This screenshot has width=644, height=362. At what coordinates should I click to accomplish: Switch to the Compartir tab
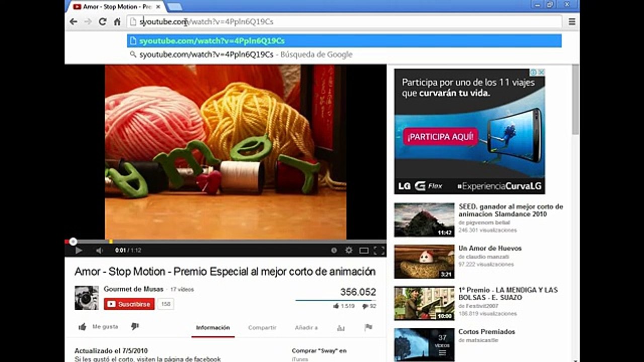262,328
